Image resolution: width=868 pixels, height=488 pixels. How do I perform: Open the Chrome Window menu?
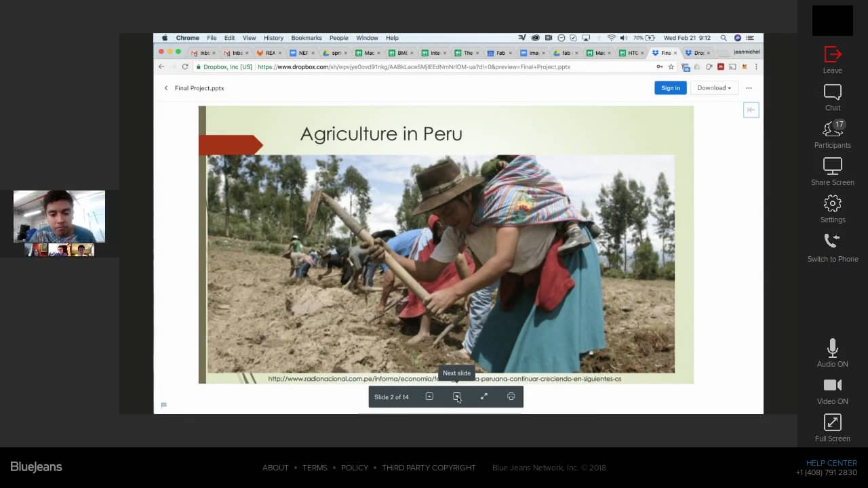367,38
